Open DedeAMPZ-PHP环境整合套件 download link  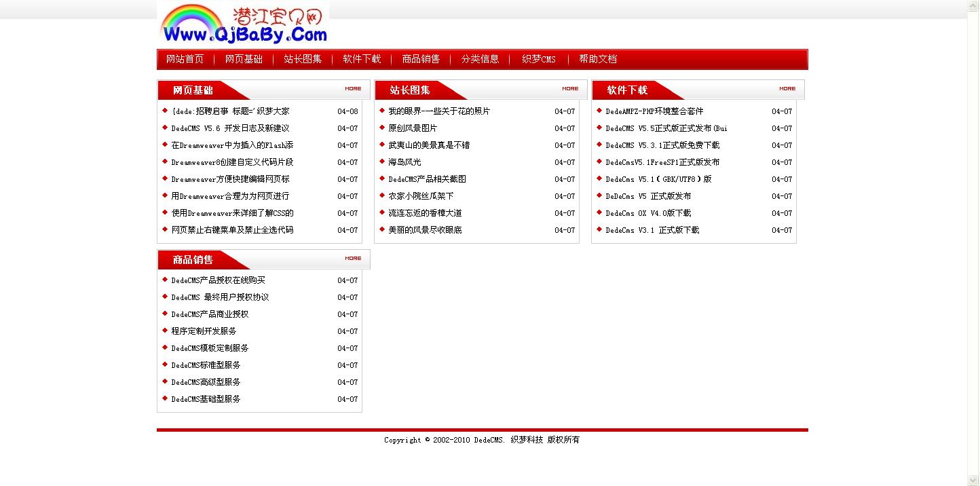click(654, 111)
